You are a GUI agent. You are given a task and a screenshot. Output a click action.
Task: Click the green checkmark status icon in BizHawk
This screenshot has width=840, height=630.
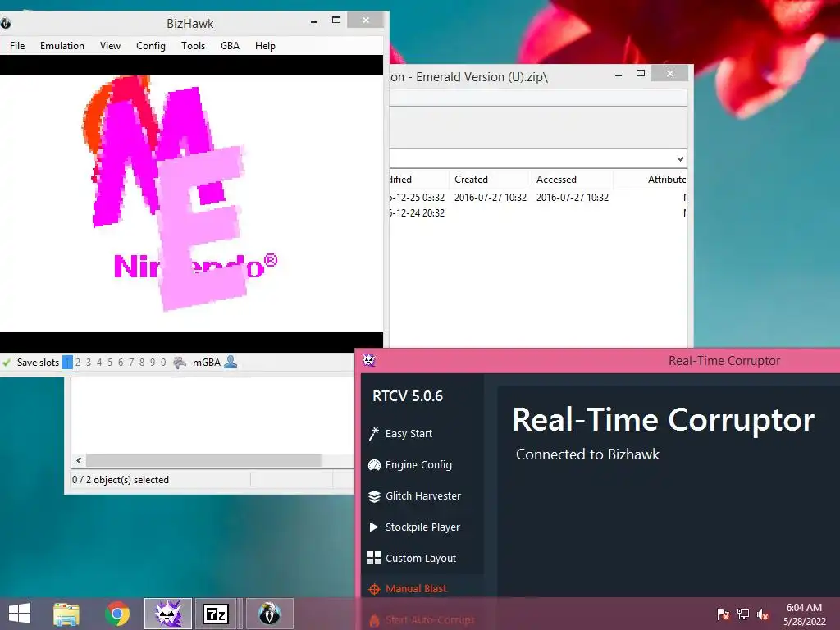(x=7, y=362)
